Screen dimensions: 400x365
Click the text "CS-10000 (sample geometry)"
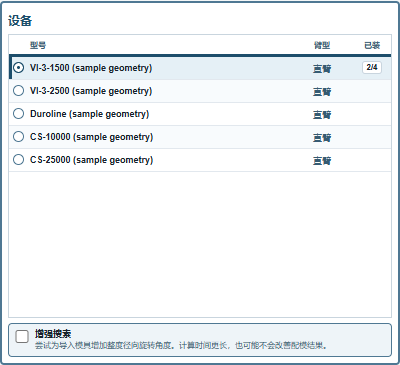tap(91, 137)
